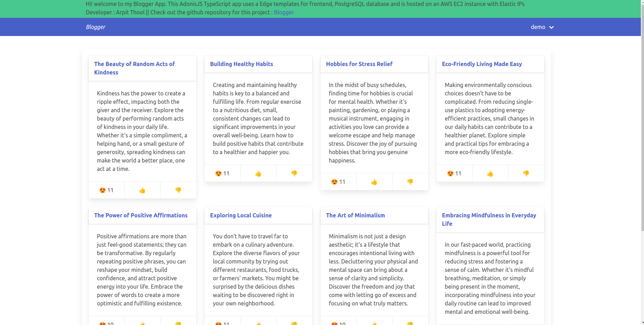Viewport: 644px width, 325px height.
Task: Open the Hobbies for Stress Relief post title
Action: coord(359,64)
